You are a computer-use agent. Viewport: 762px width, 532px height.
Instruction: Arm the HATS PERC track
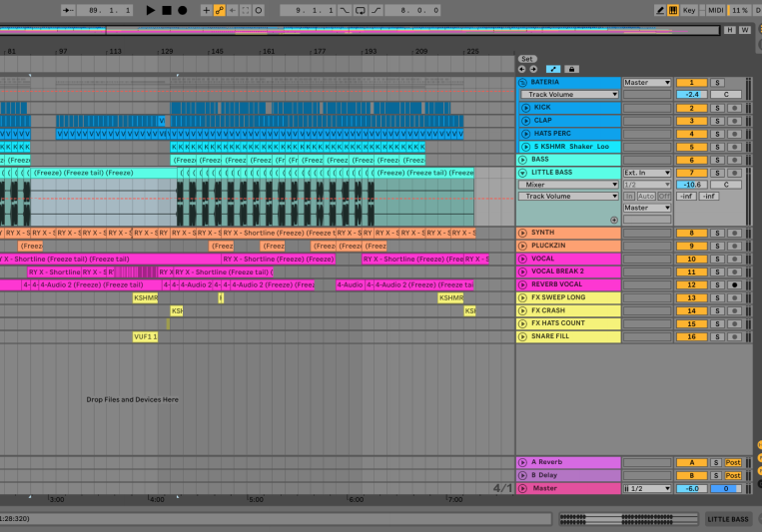point(735,134)
